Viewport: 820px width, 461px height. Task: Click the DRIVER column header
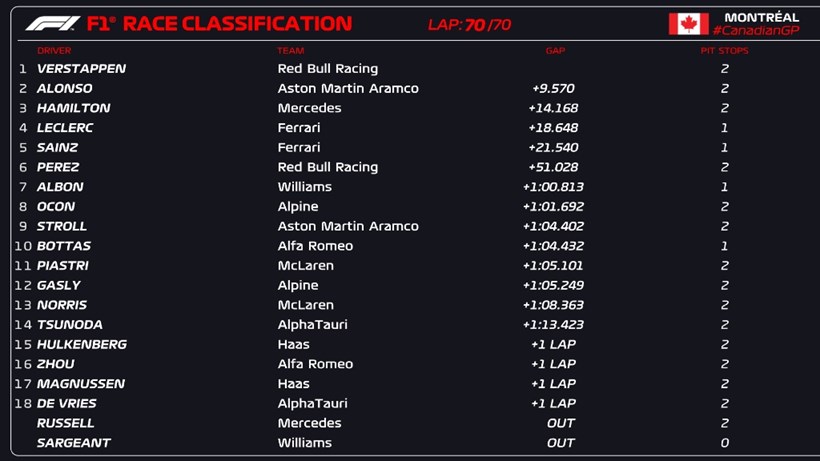click(54, 50)
